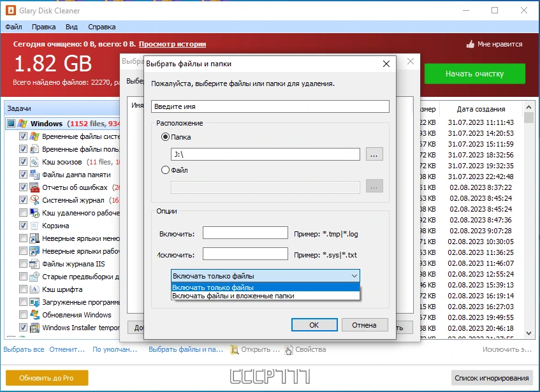Uncheck Файлы дампа памяти checkbox
Image resolution: width=540 pixels, height=392 pixels.
(23, 175)
